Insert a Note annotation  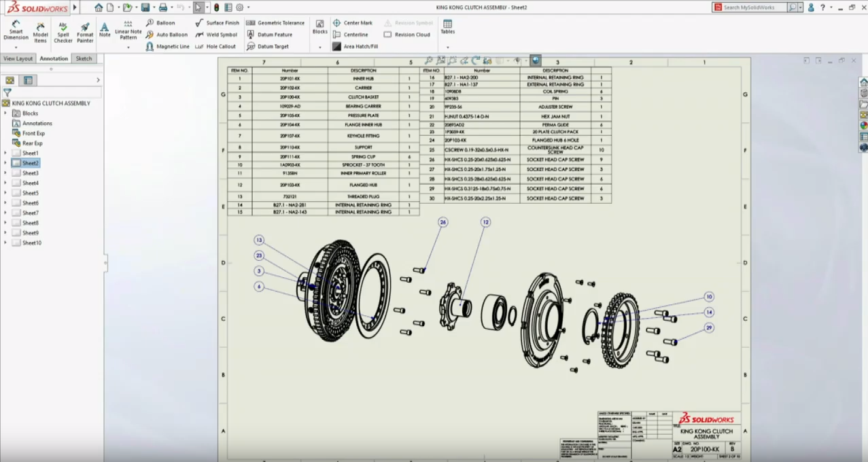105,30
